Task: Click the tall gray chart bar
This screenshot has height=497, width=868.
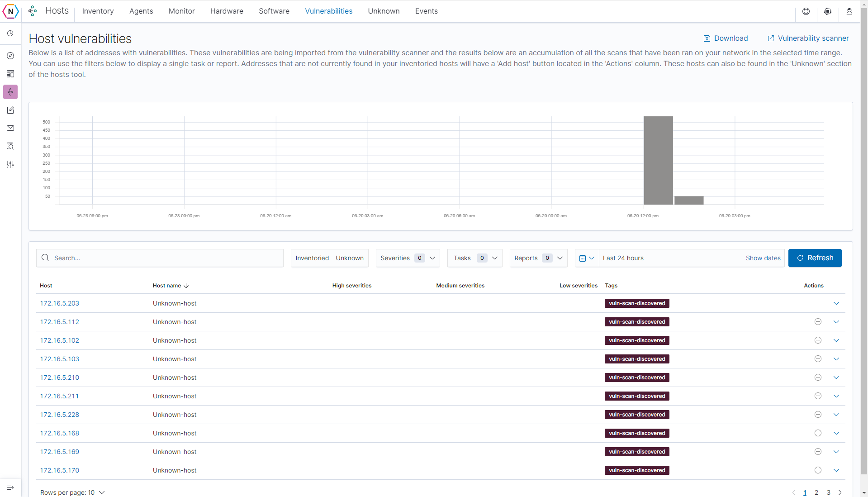Action: pyautogui.click(x=658, y=160)
